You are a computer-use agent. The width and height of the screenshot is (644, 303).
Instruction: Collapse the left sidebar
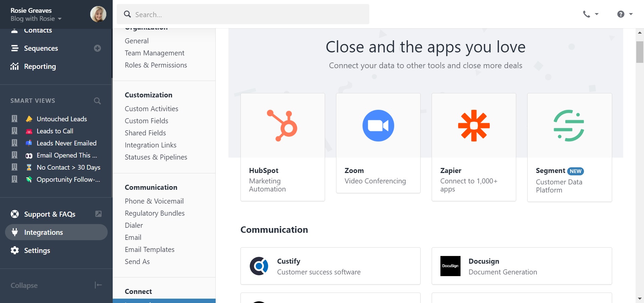(x=98, y=285)
